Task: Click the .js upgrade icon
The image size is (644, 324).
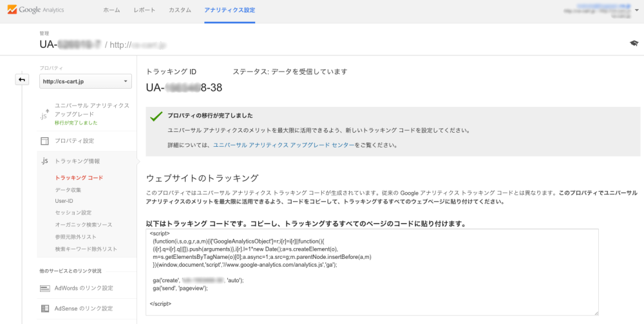Action: 44,115
